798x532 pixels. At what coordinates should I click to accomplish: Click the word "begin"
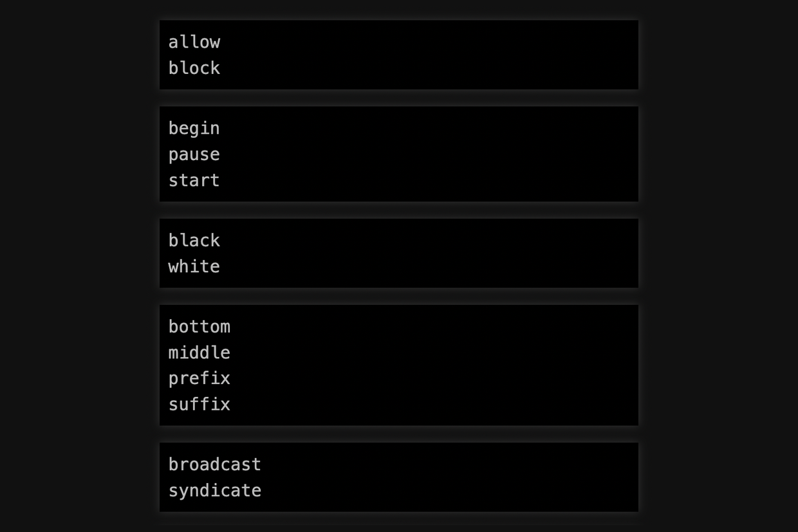point(194,129)
